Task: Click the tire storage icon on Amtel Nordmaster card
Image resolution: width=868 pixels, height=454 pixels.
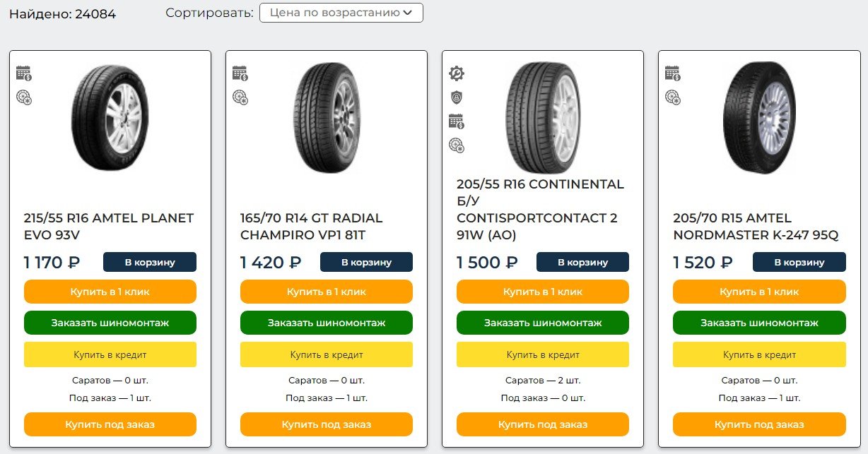Action: click(673, 97)
